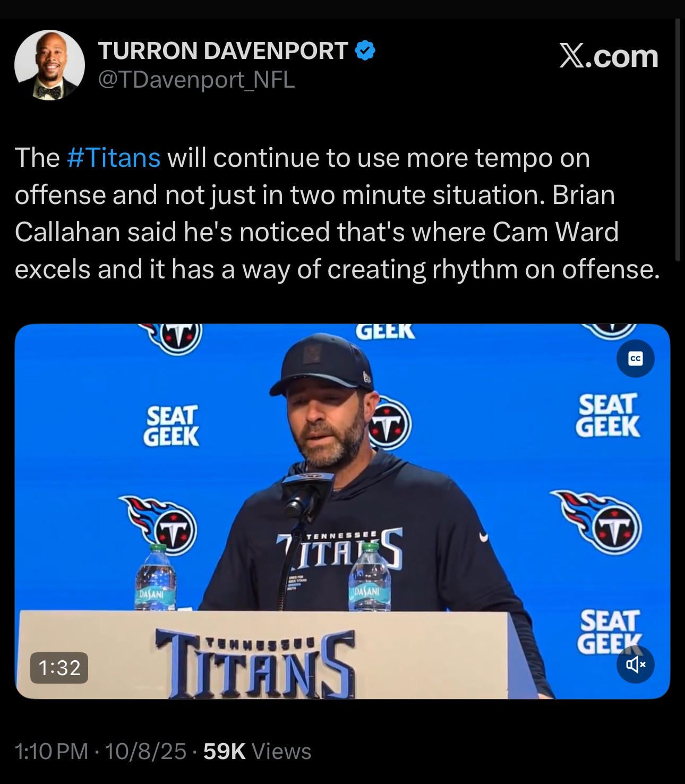Click the X.com logo
The image size is (685, 784).
[609, 56]
